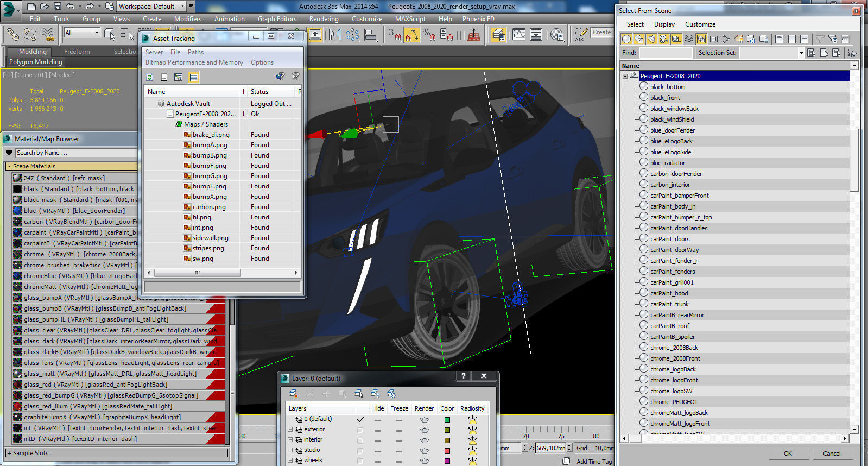
Task: Open color swatch for exterior layer
Action: 447,430
